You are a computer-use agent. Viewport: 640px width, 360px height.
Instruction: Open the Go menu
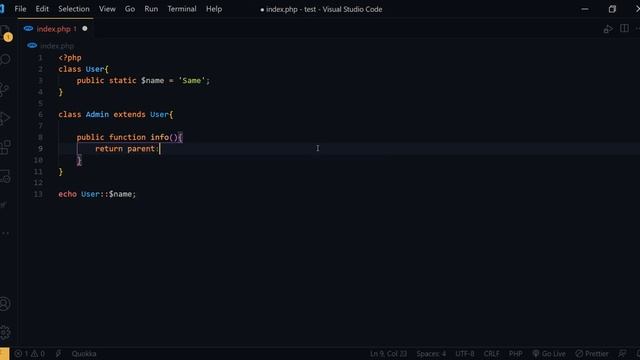130,9
